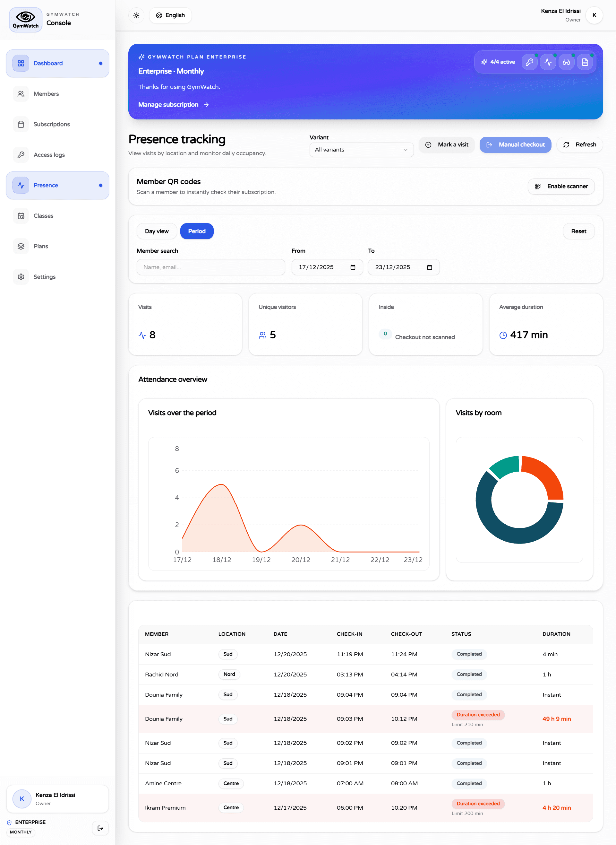Screen dimensions: 616x845
Task: Enable the QR code scanner
Action: (x=561, y=186)
